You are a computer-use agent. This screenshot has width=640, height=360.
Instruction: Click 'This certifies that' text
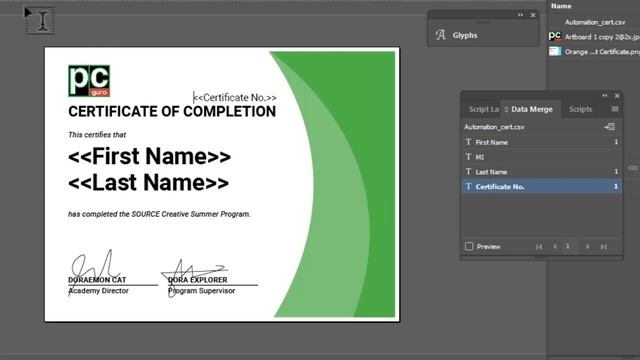(x=97, y=135)
